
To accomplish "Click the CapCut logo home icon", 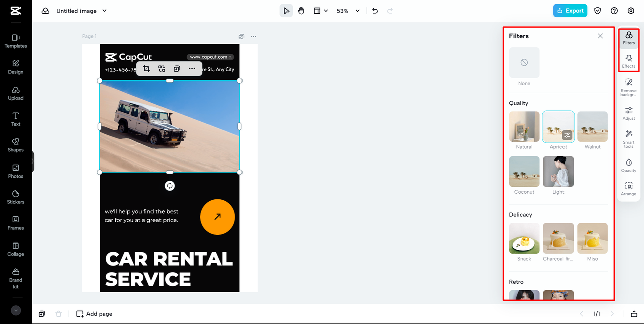I will (16, 11).
